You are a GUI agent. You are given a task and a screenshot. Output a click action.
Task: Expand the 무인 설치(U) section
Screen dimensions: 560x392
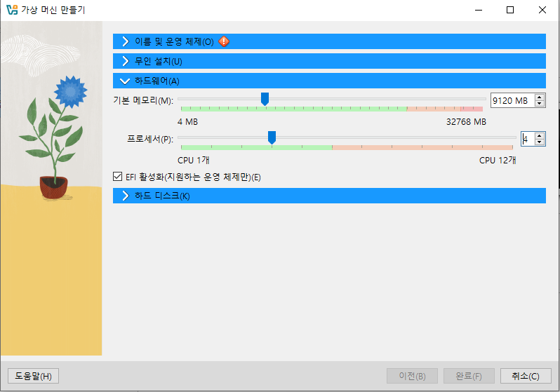329,61
